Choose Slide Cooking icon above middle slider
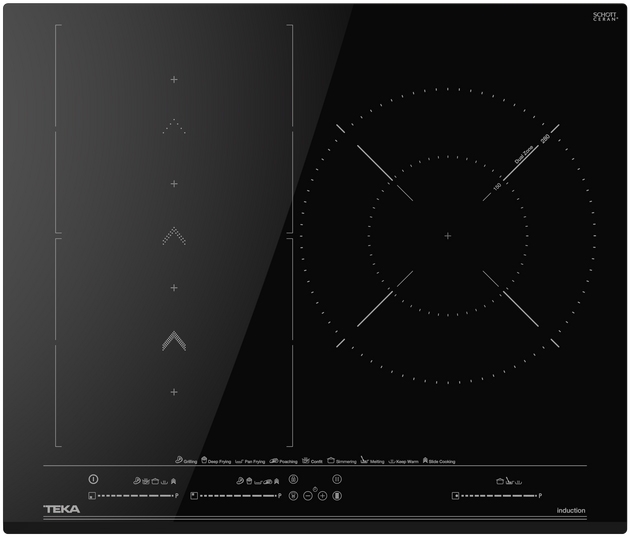The image size is (630, 537). (276, 481)
